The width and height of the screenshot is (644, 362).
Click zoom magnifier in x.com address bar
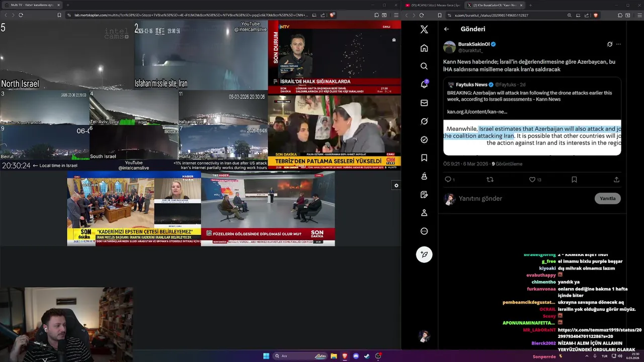570,15
